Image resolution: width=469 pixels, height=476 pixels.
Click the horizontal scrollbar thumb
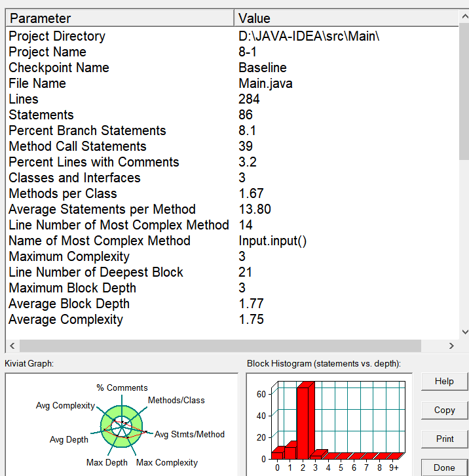click(x=220, y=346)
